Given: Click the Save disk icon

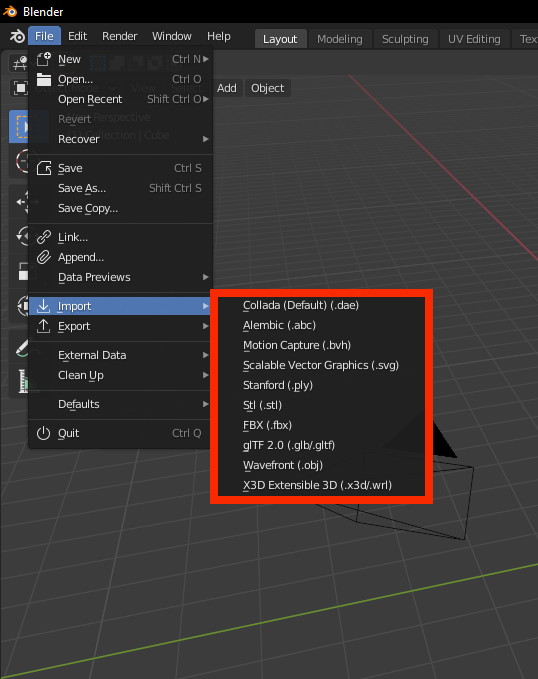Looking at the screenshot, I should pos(43,168).
